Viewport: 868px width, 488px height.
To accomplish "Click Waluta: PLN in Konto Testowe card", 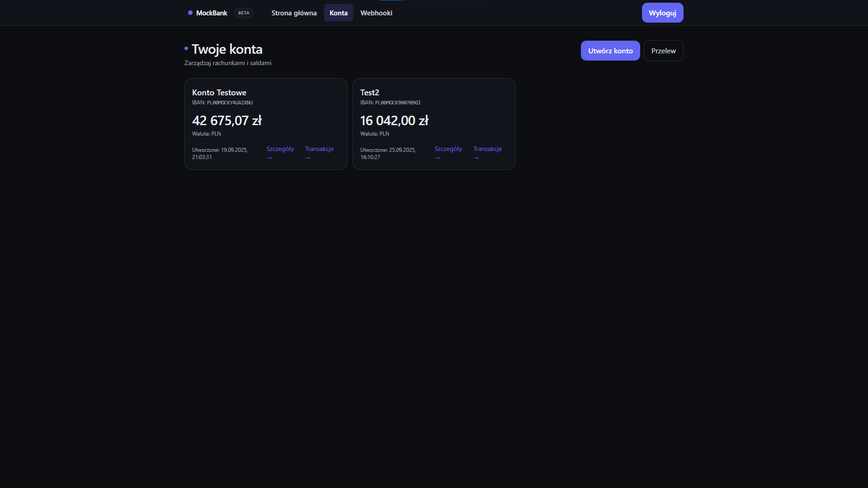I will click(207, 134).
